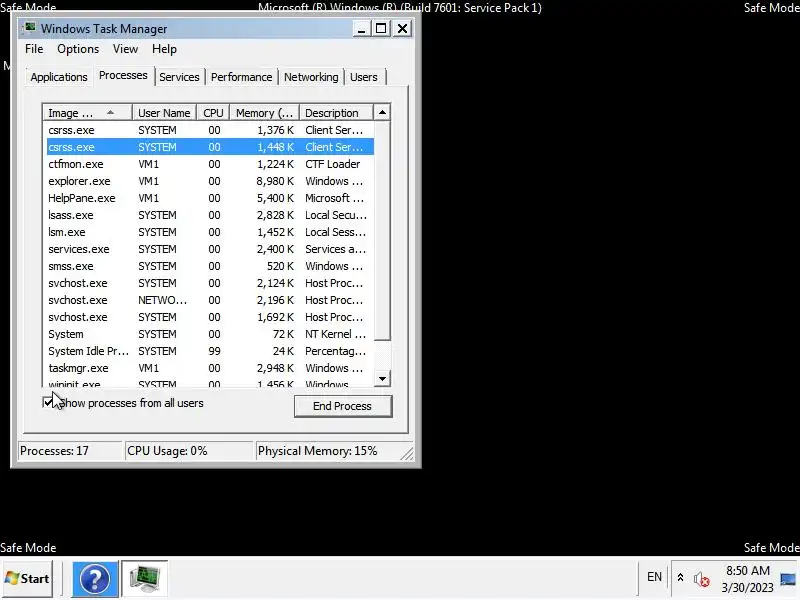This screenshot has height=600, width=800.
Task: Click the Processes: 17 status entry
Action: (70, 451)
